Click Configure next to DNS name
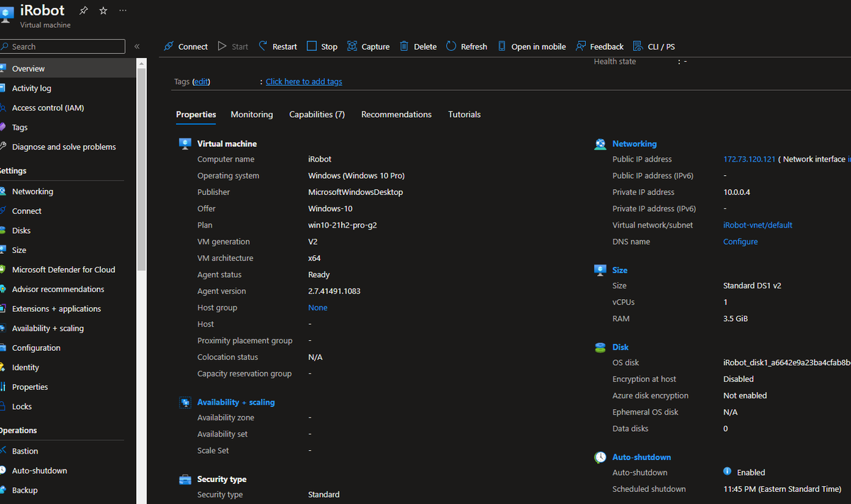Screen dimensions: 851x504 pos(740,242)
